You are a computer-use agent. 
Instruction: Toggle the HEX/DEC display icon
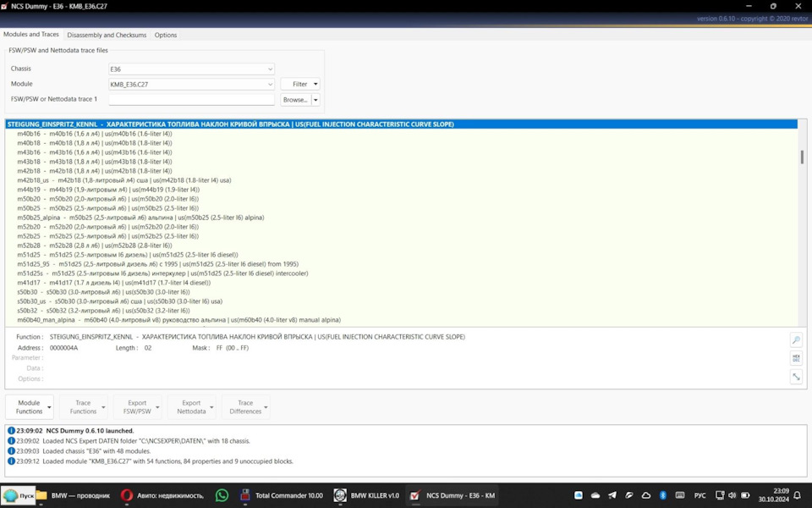pos(796,358)
